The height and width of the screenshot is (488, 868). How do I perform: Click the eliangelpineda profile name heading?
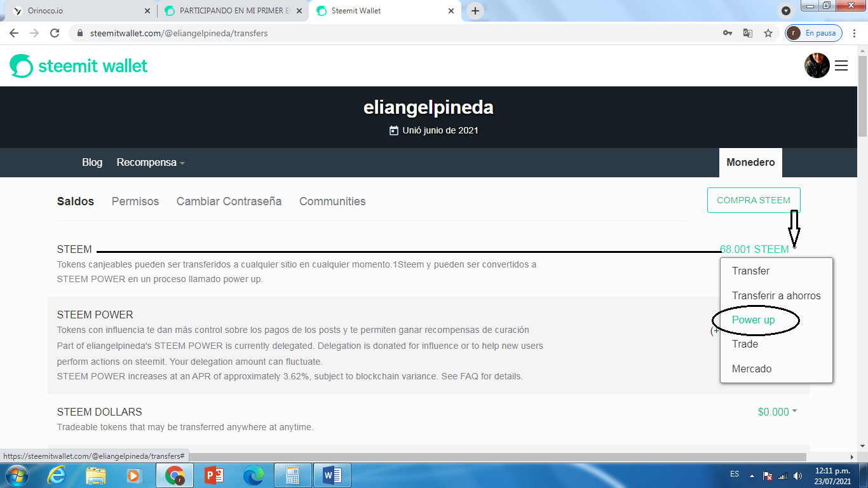click(428, 107)
